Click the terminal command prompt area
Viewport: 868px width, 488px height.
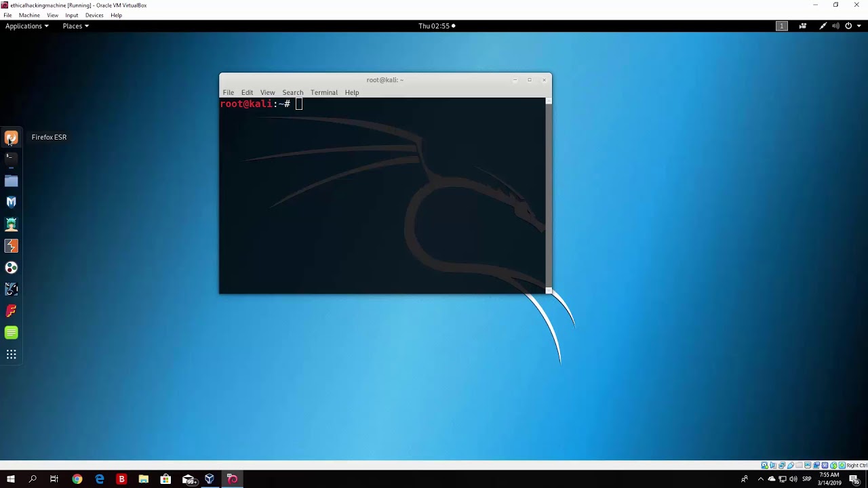coord(382,195)
